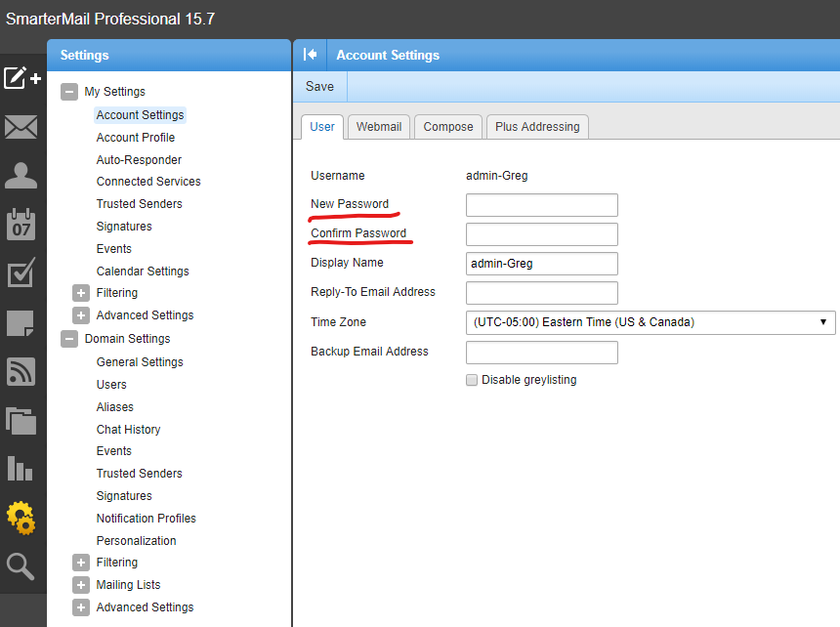The height and width of the screenshot is (627, 840).
Task: Open the file storage folders icon
Action: pyautogui.click(x=21, y=420)
